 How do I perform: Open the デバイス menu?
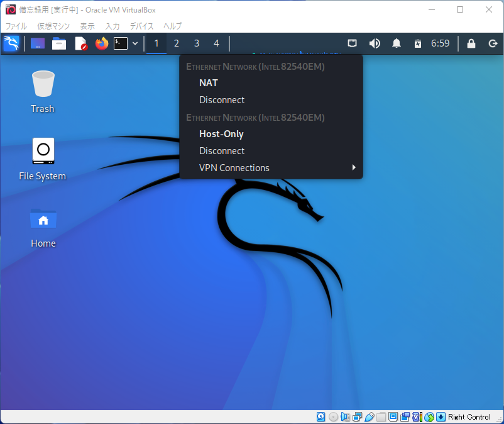pos(142,26)
